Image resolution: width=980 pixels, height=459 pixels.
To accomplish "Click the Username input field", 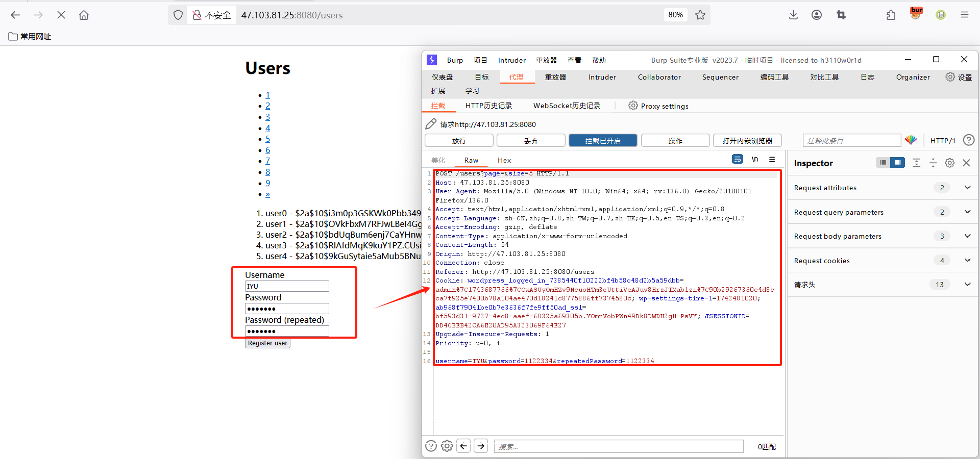I will 287,286.
